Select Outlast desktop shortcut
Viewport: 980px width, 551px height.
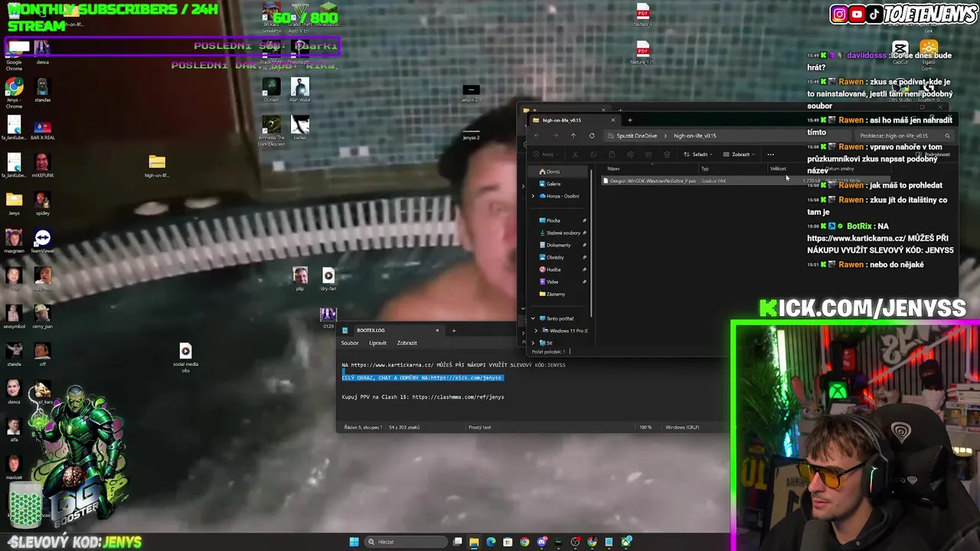click(271, 90)
